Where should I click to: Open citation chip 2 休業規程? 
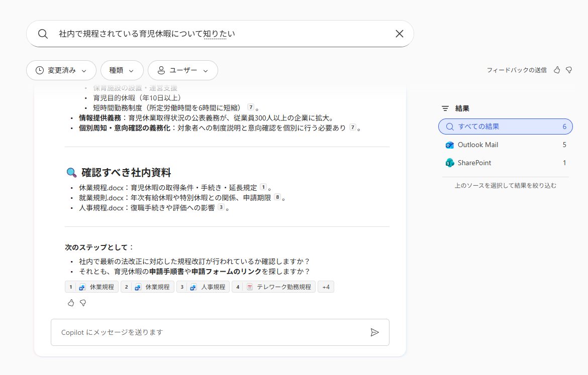147,287
